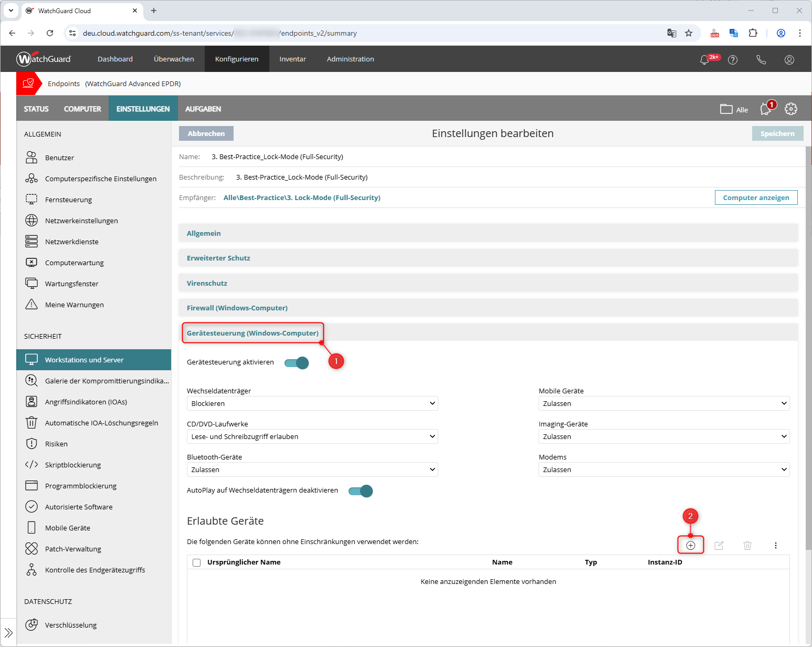
Task: Open notifications bell in WatchGuard header
Action: [704, 60]
